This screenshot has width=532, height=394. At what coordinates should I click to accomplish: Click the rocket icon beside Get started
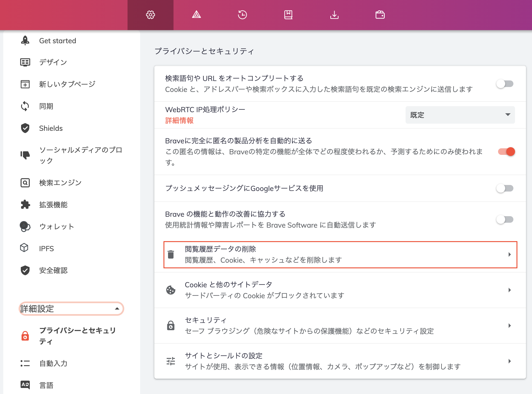(x=25, y=40)
